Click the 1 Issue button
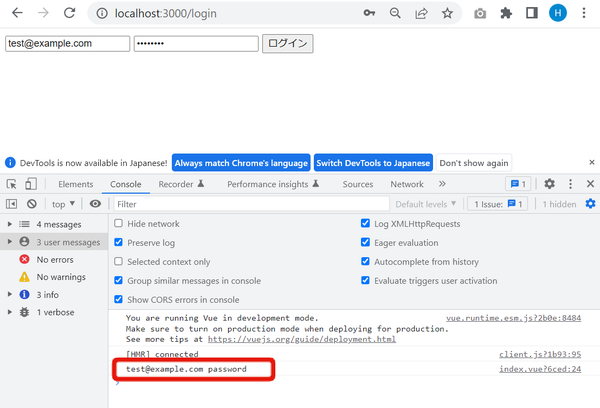600x408 pixels. pyautogui.click(x=497, y=204)
